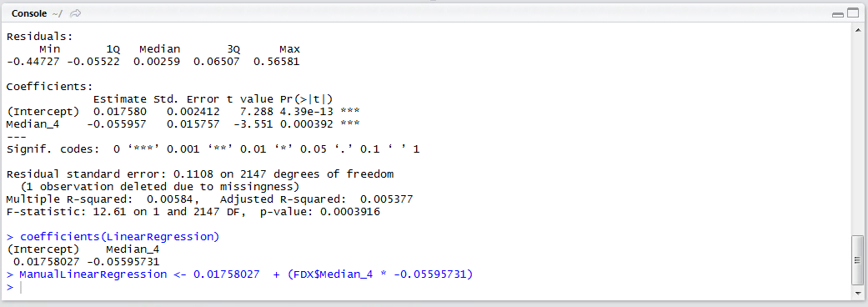Viewport: 868px width, 307px height.
Task: Click the Residual standard error line
Action: pyautogui.click(x=200, y=174)
